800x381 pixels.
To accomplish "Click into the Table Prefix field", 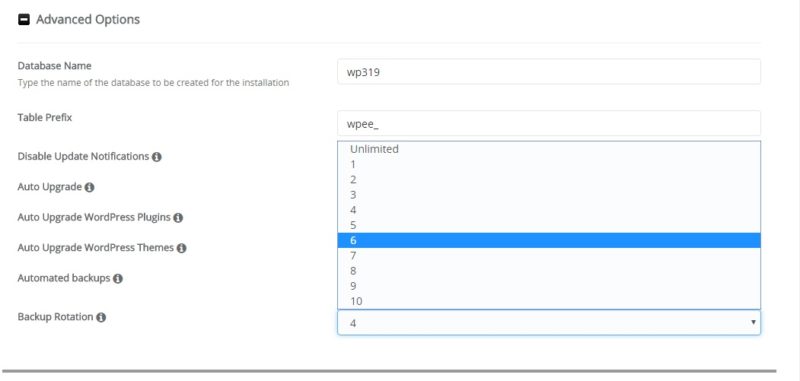I will [549, 123].
